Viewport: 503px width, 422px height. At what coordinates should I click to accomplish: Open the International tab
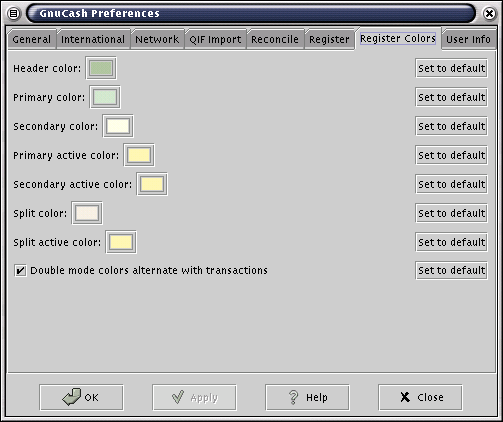click(93, 40)
